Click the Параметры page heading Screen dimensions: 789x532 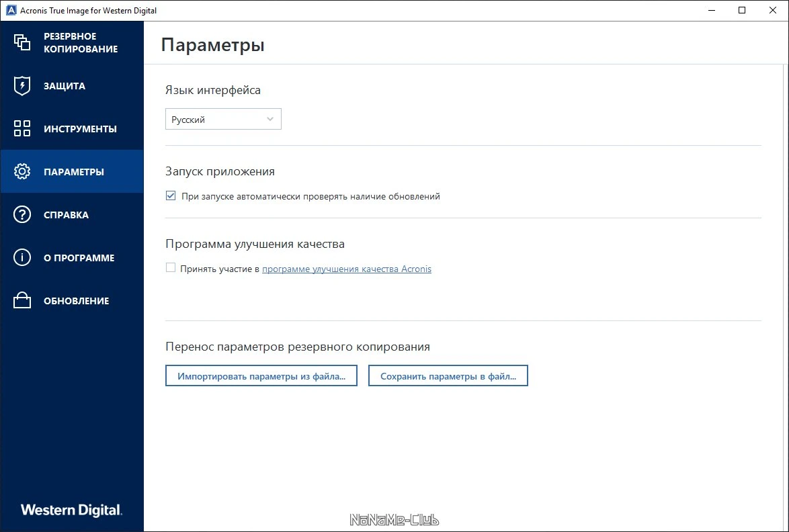click(x=212, y=45)
